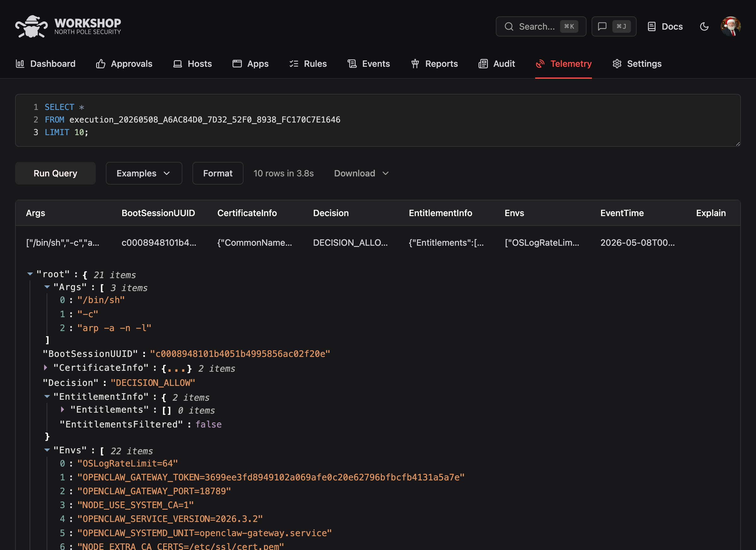Viewport: 756px width, 550px height.
Task: Open the Settings tab
Action: tap(637, 64)
